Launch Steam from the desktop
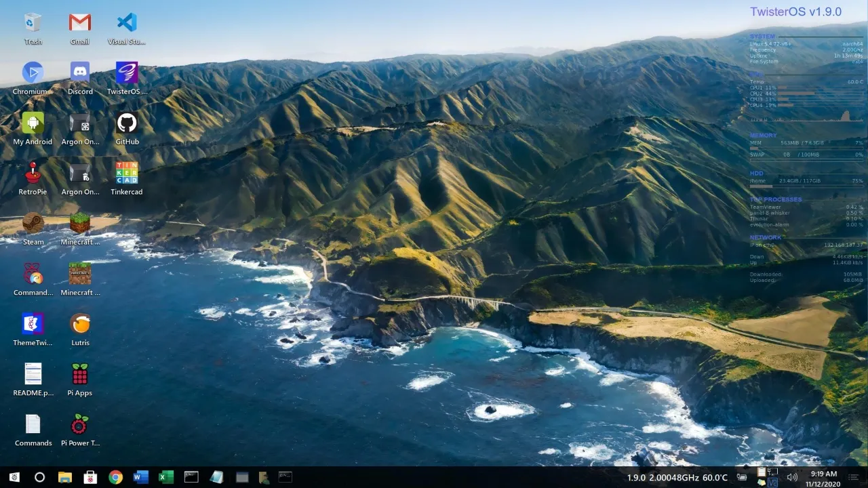 pyautogui.click(x=33, y=224)
